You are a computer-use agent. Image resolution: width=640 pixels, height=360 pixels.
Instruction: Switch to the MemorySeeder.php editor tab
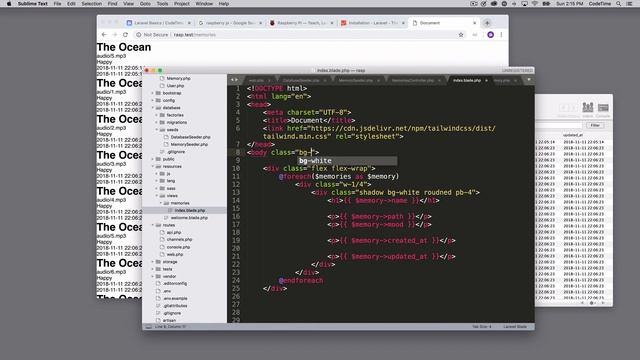coord(356,80)
